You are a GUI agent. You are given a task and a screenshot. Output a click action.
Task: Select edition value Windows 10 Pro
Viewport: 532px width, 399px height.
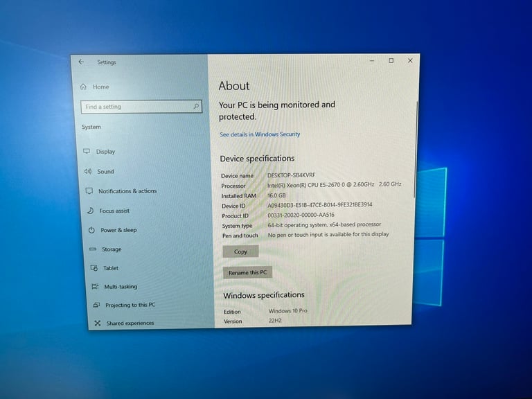pos(287,311)
